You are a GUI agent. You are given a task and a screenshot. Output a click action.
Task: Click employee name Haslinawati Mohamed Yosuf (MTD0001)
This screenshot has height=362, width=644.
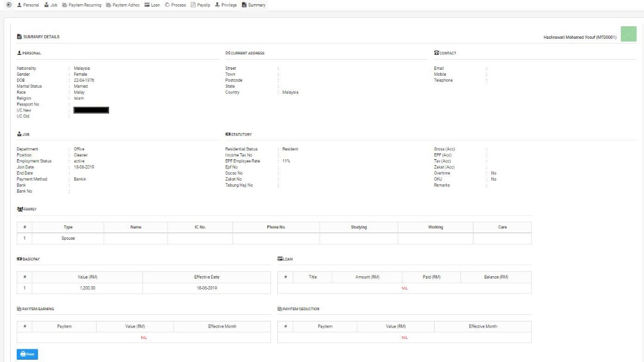pos(580,37)
